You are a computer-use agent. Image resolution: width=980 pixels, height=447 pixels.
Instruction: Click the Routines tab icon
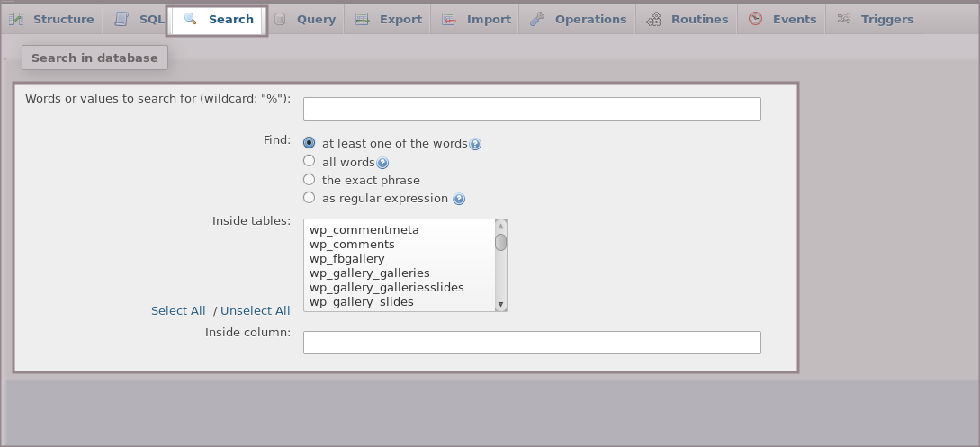coord(653,19)
